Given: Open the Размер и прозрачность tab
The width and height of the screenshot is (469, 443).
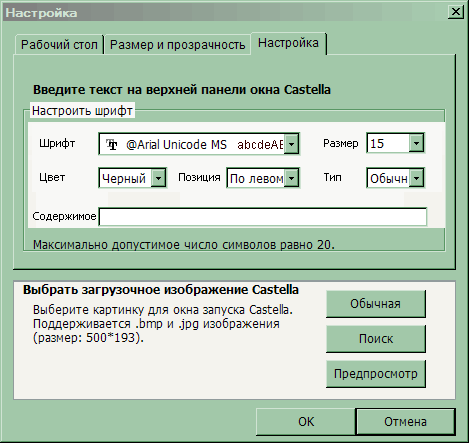Looking at the screenshot, I should tap(177, 44).
